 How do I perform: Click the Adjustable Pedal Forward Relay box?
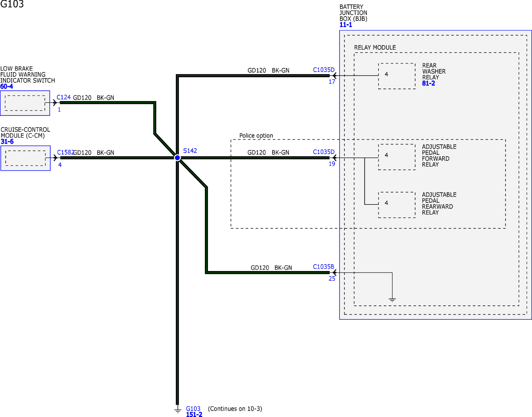[x=397, y=157]
